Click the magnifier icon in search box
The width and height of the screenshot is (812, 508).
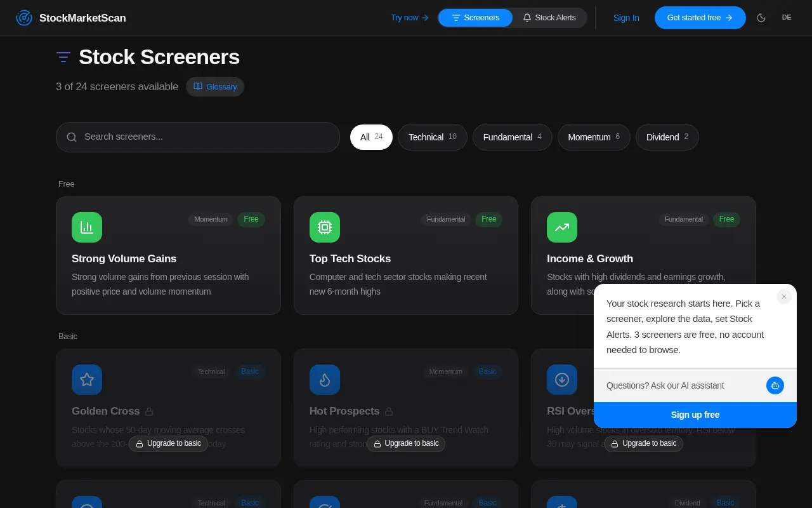[x=72, y=137]
